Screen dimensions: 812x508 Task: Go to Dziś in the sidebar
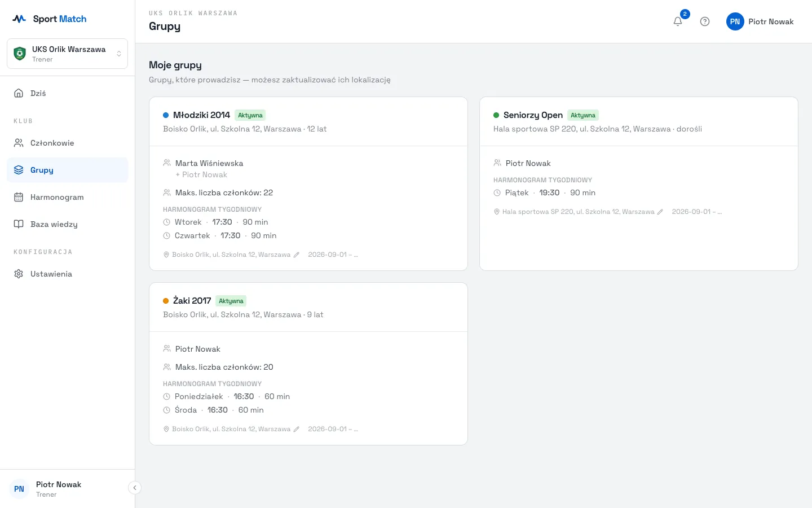click(x=68, y=93)
